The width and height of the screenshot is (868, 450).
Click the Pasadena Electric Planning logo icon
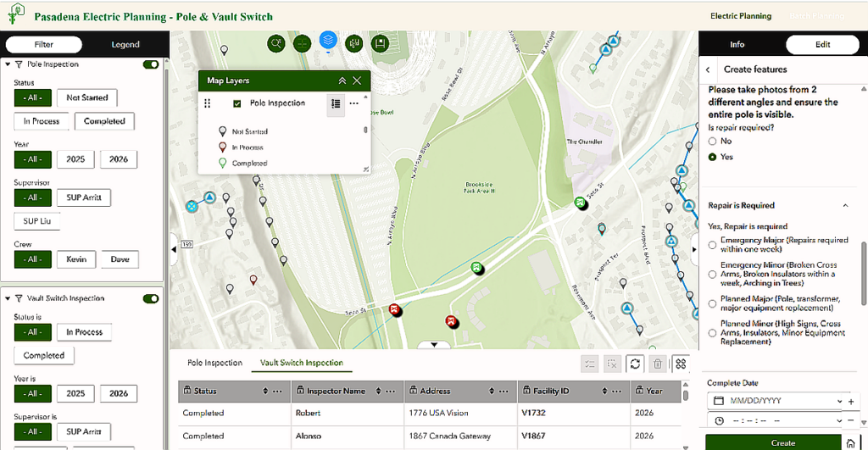point(16,14)
